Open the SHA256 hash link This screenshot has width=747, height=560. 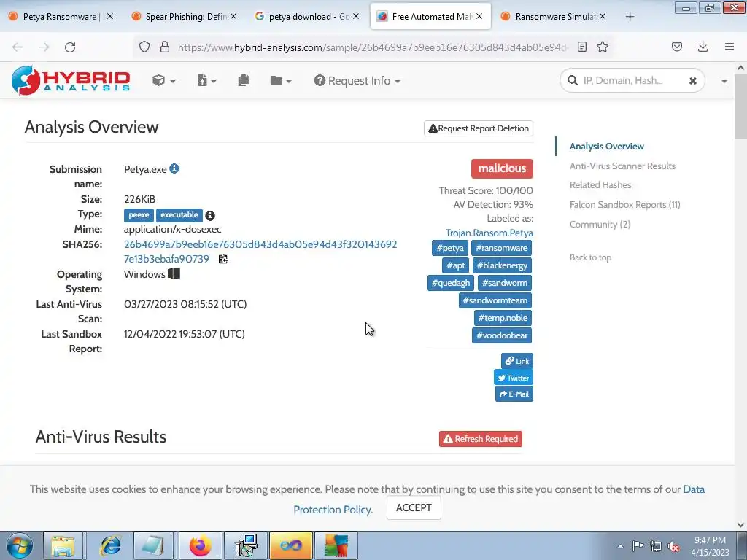point(260,252)
